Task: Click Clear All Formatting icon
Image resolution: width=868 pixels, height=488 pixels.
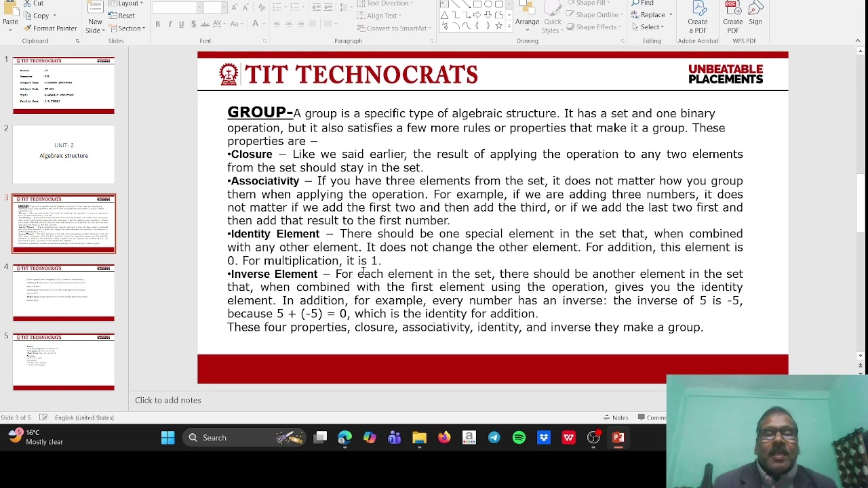Action: [261, 7]
